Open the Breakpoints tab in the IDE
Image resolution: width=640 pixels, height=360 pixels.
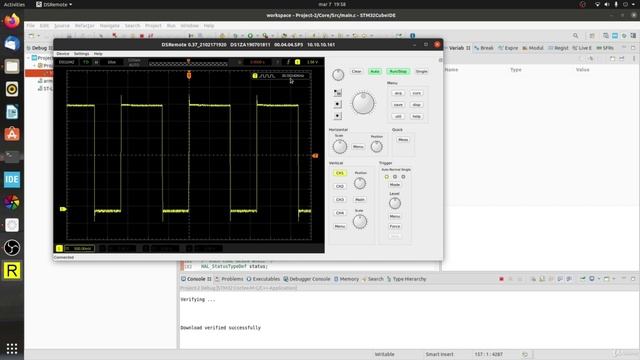[x=484, y=48]
